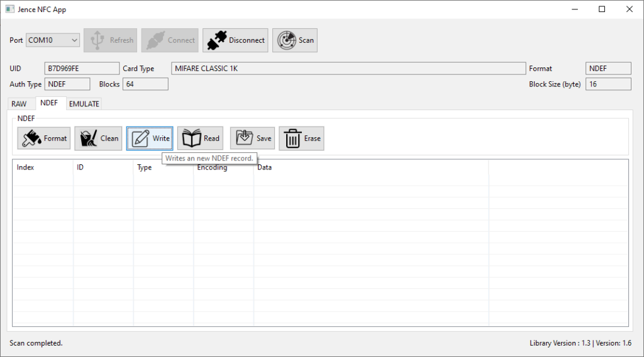Minimize the Jence NFC App window
Image resolution: width=644 pixels, height=357 pixels.
tap(575, 9)
